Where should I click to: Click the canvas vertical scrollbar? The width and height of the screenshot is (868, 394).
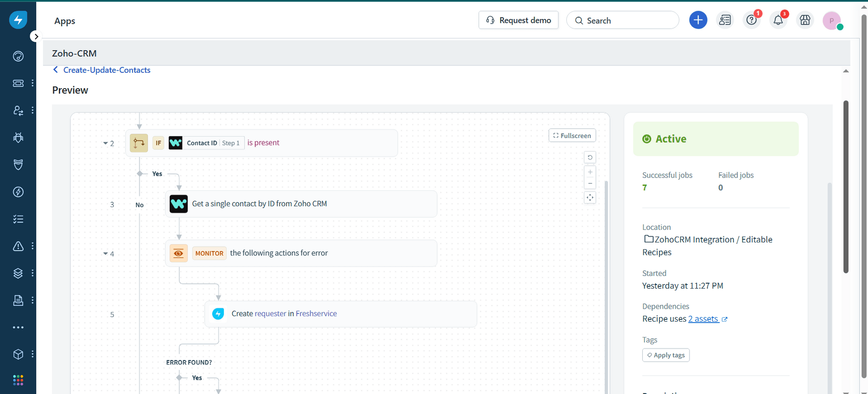click(x=606, y=287)
